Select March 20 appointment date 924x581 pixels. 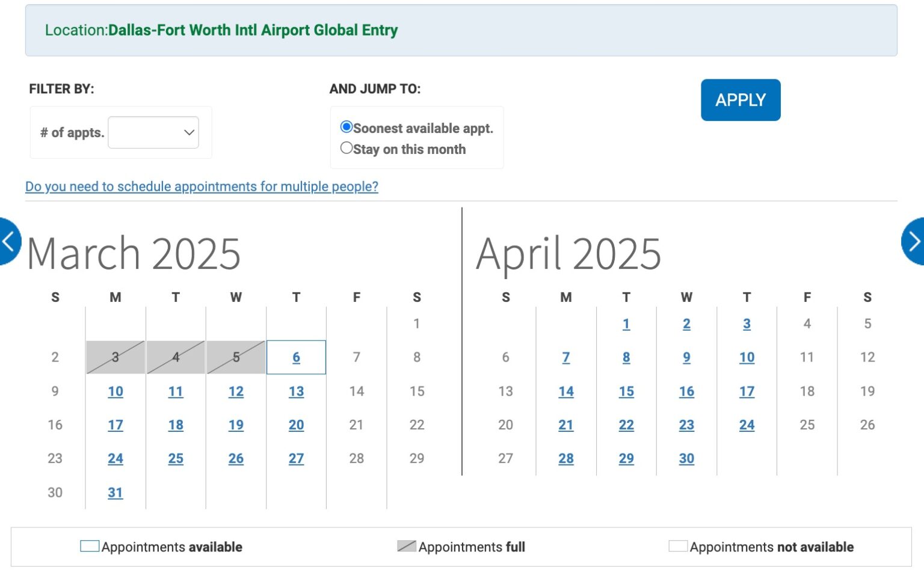[x=296, y=425]
